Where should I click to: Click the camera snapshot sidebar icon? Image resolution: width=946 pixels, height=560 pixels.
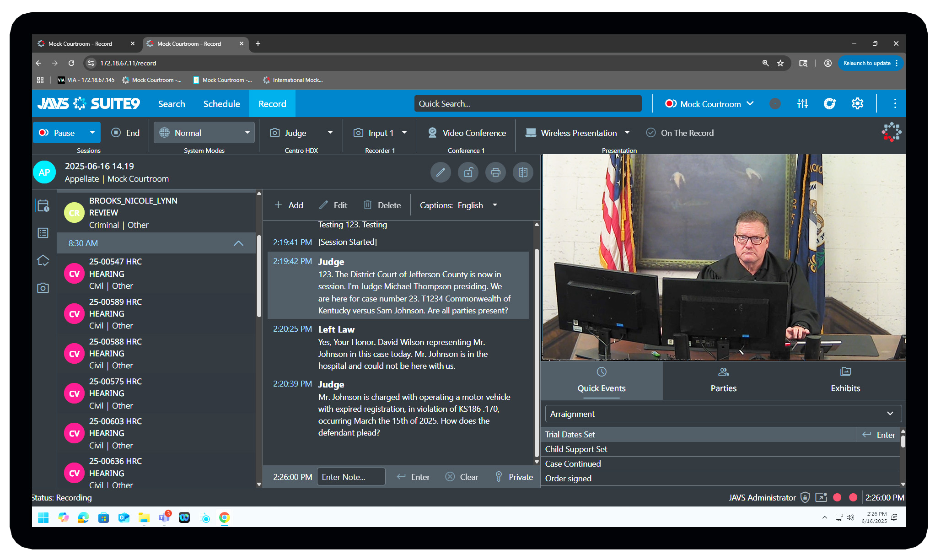click(43, 288)
